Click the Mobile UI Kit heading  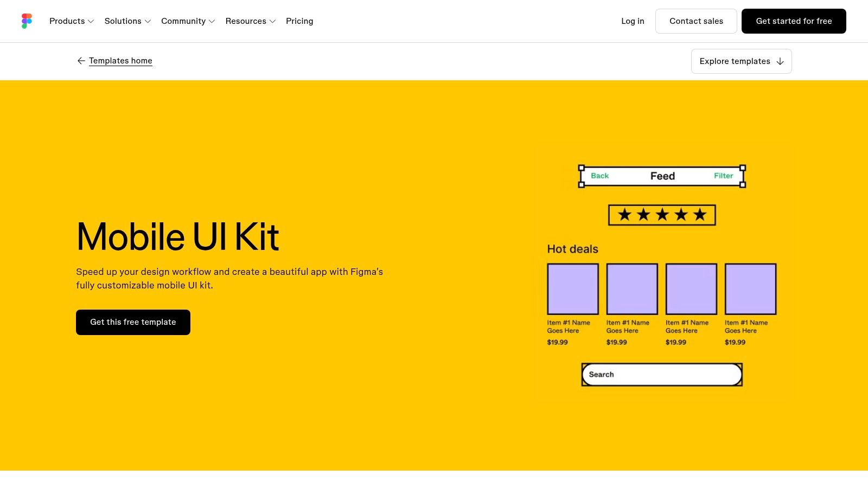[x=177, y=237]
